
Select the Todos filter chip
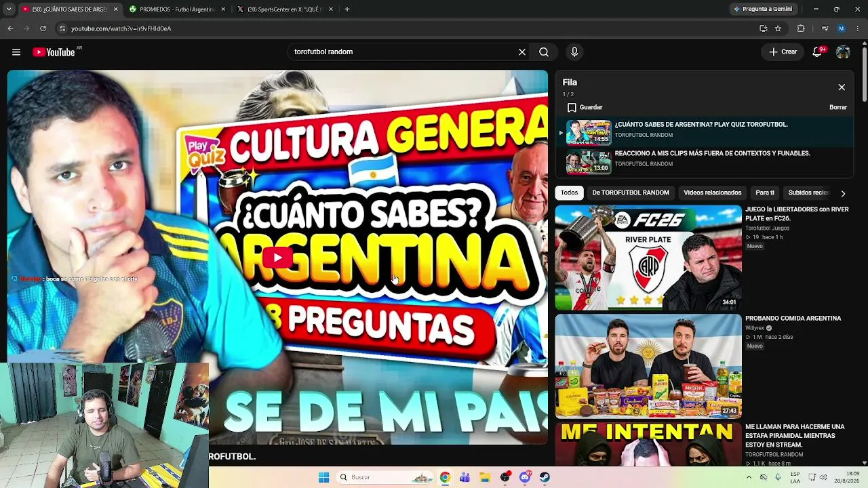(x=570, y=193)
